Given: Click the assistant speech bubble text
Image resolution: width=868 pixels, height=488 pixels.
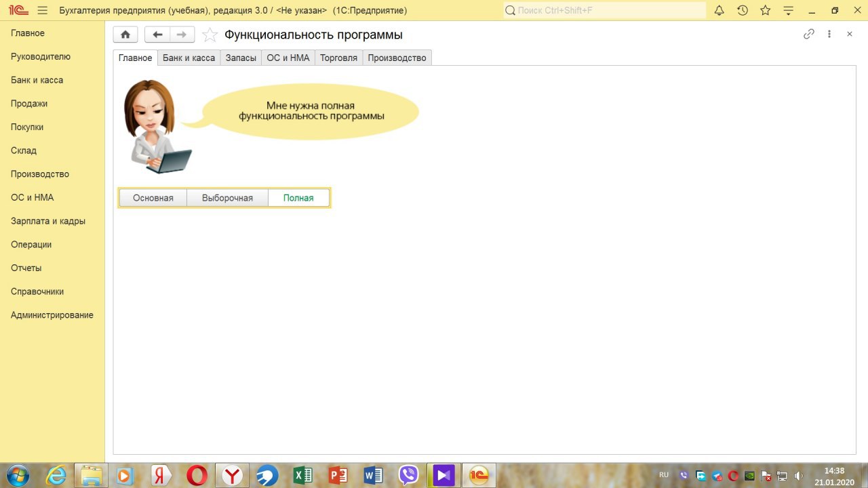Looking at the screenshot, I should point(311,110).
